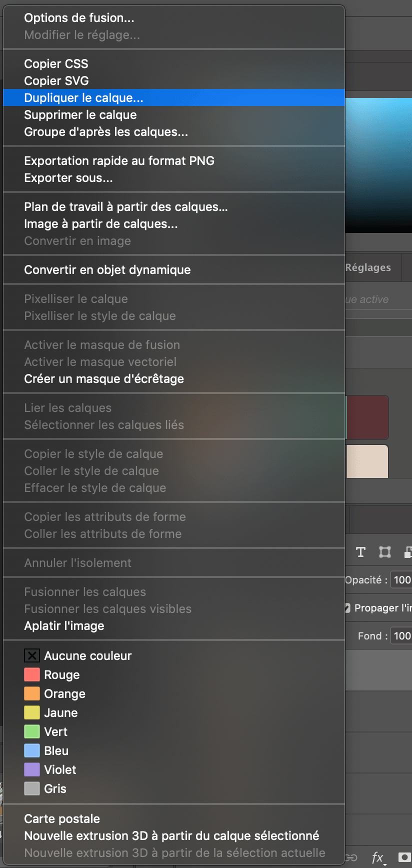412x868 pixels.
Task: Pick the dark red swatch
Action: pos(367,417)
